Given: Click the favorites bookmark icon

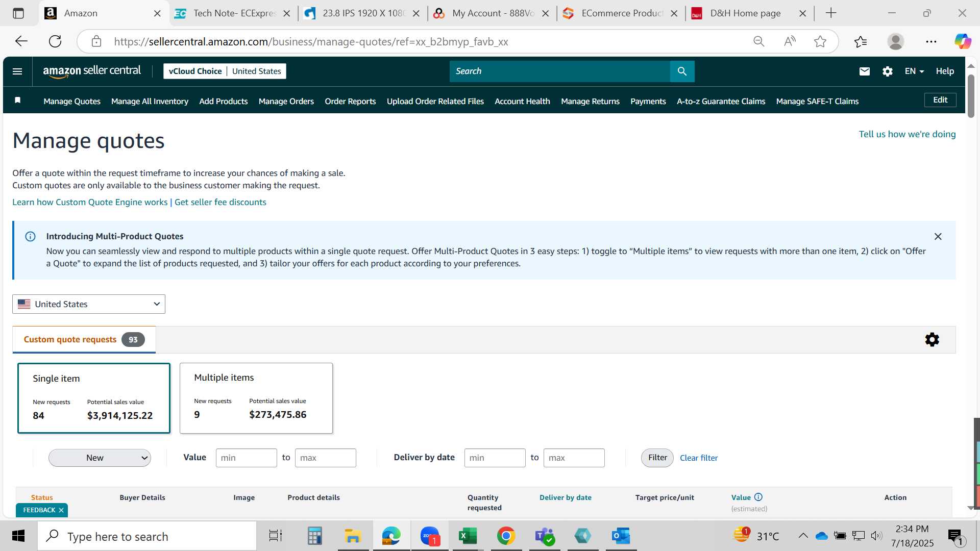Looking at the screenshot, I should point(17,101).
